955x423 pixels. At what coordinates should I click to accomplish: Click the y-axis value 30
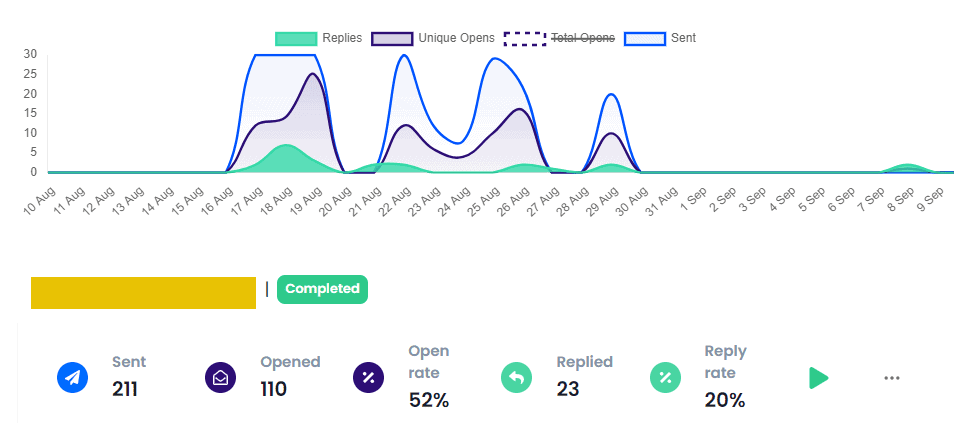point(30,54)
